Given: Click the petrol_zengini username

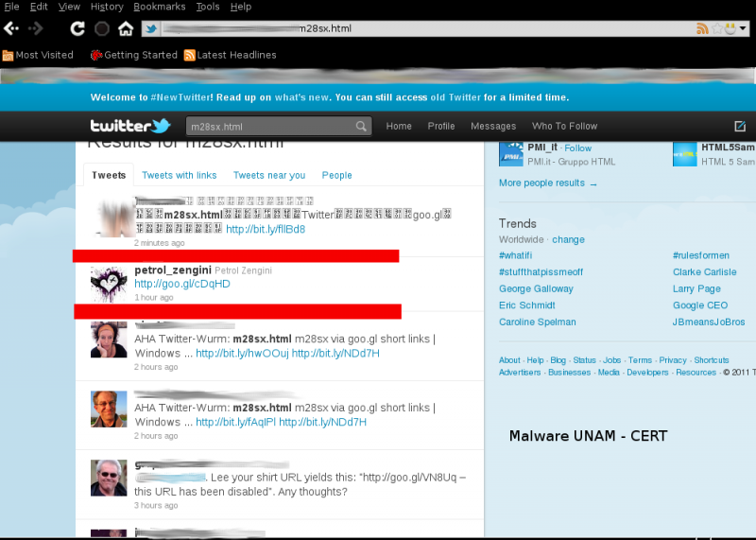Looking at the screenshot, I should (173, 270).
